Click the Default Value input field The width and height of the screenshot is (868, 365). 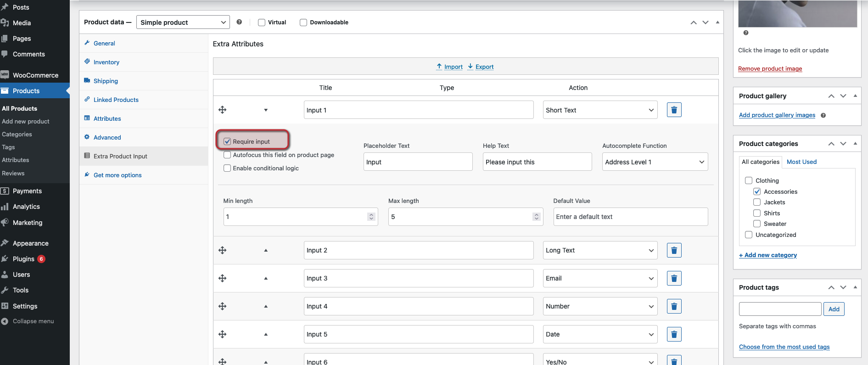[630, 217]
